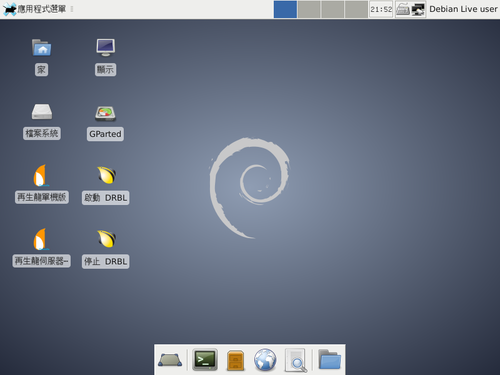Image resolution: width=500 pixels, height=375 pixels.
Task: Switch to the third workspace in pager
Action: [333, 9]
